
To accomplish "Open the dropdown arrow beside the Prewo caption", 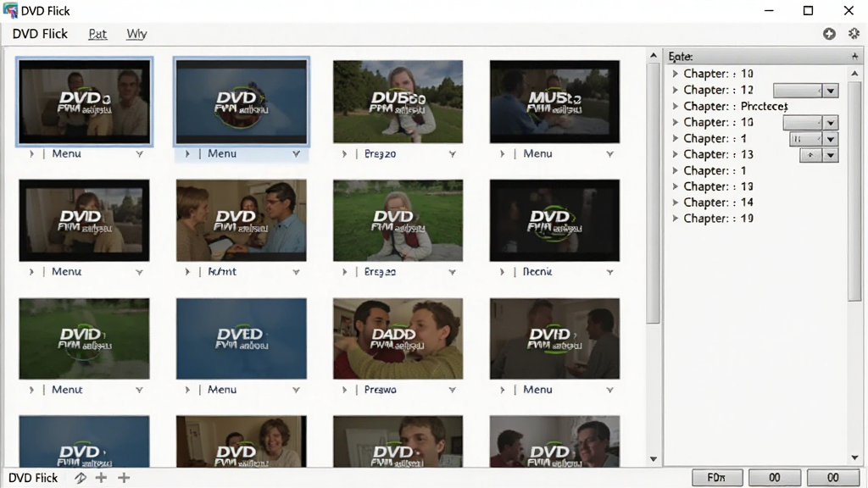I will 453,390.
